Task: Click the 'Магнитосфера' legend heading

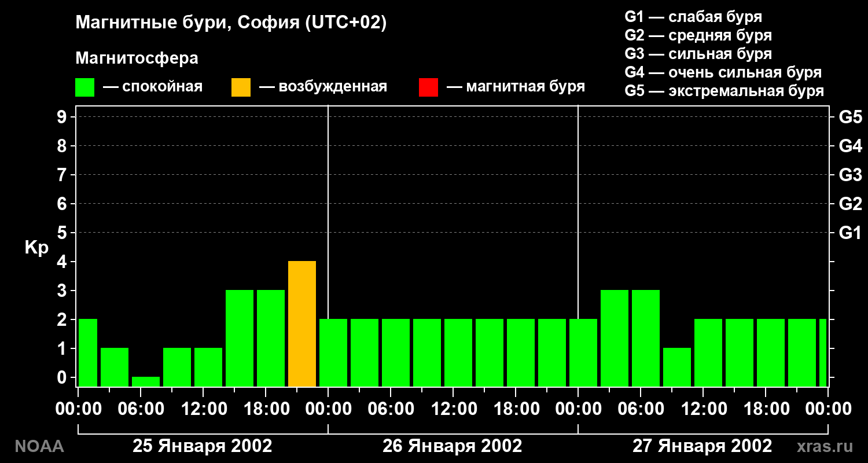Action: [137, 58]
